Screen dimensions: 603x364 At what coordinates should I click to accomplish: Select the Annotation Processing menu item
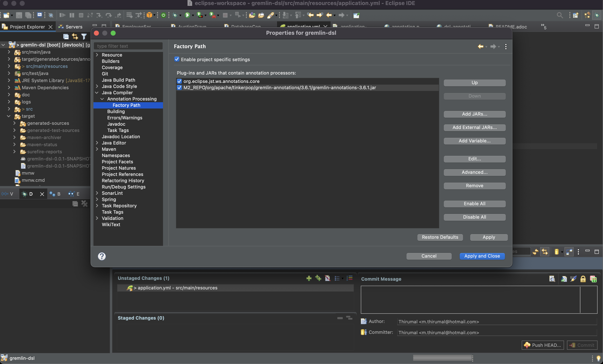[x=132, y=99]
